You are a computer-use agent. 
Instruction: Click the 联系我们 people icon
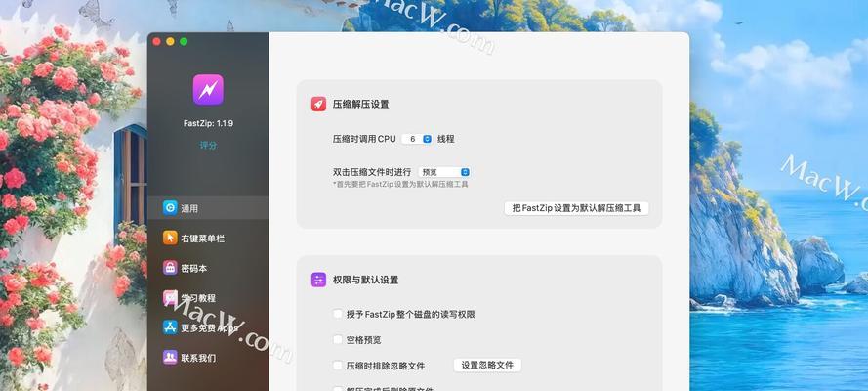pos(170,357)
